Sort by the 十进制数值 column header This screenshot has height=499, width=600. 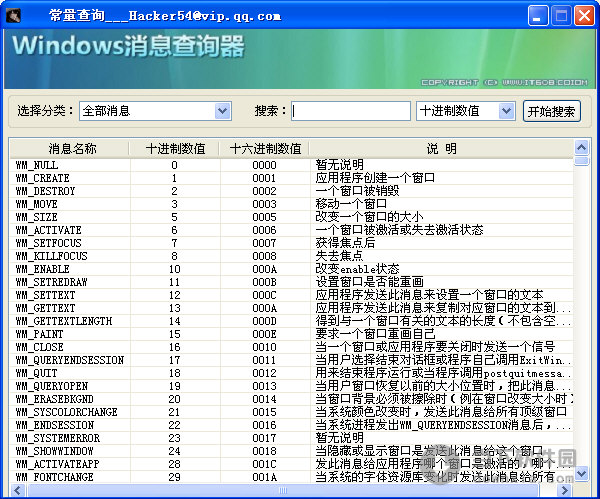pos(175,148)
